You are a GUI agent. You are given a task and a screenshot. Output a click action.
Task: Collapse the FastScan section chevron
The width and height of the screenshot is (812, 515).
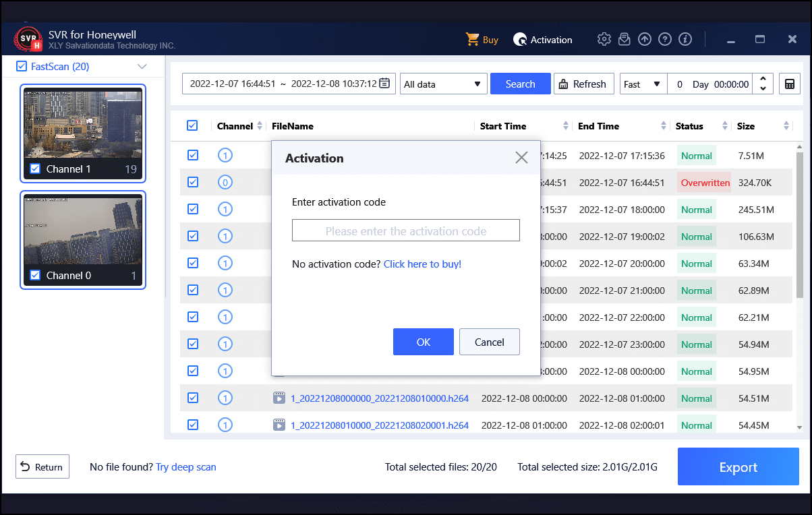142,66
